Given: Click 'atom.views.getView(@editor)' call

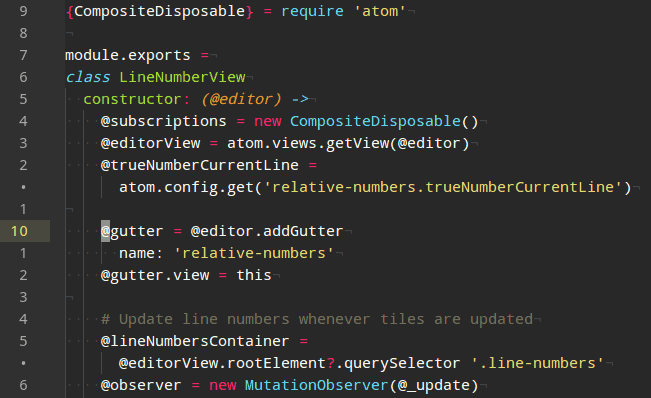Looking at the screenshot, I should point(348,143).
